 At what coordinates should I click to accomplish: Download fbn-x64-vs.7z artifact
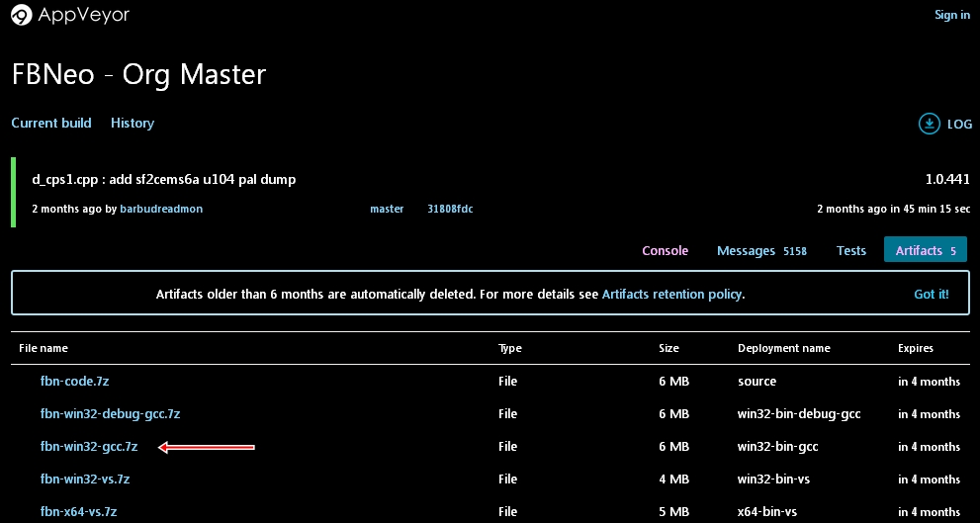point(79,512)
